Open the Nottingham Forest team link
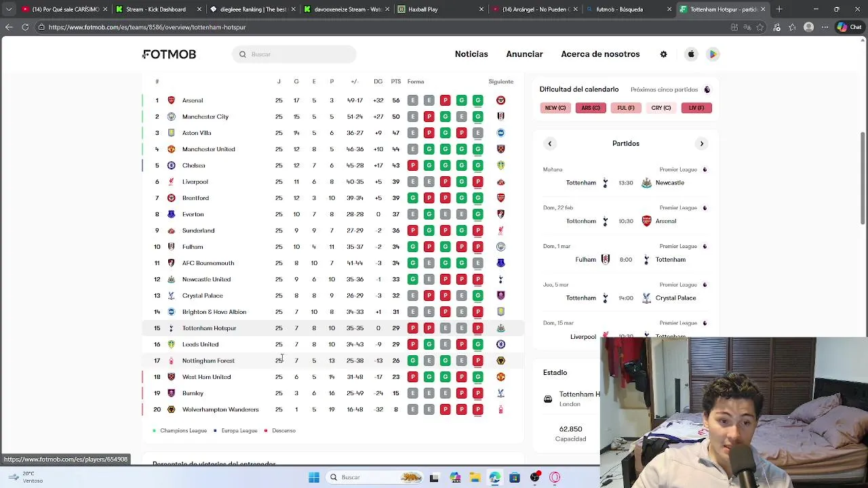The image size is (868, 488). [x=208, y=361]
